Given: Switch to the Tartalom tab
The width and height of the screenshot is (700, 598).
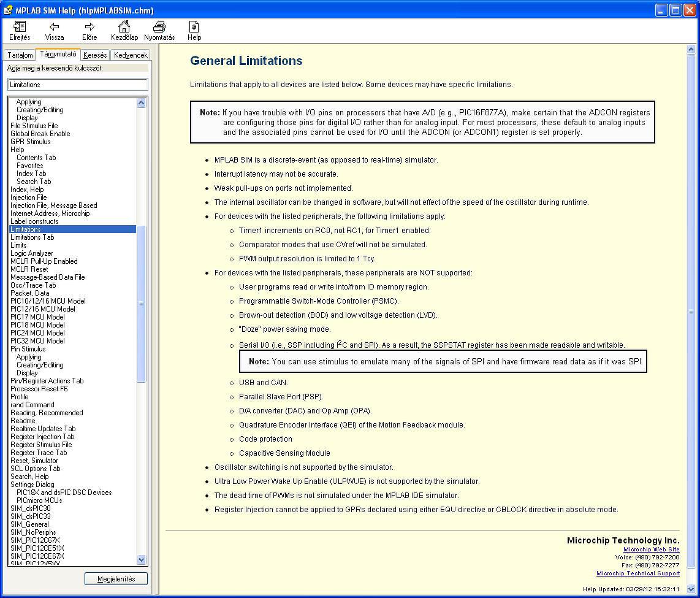Looking at the screenshot, I should (x=20, y=55).
